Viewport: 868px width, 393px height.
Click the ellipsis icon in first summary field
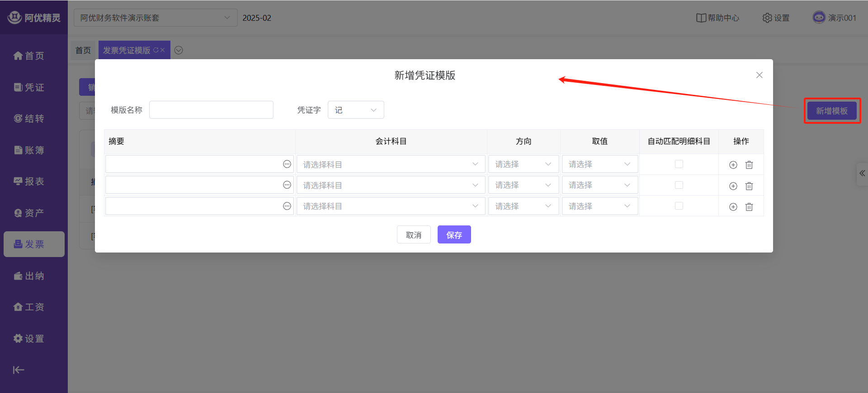click(287, 164)
